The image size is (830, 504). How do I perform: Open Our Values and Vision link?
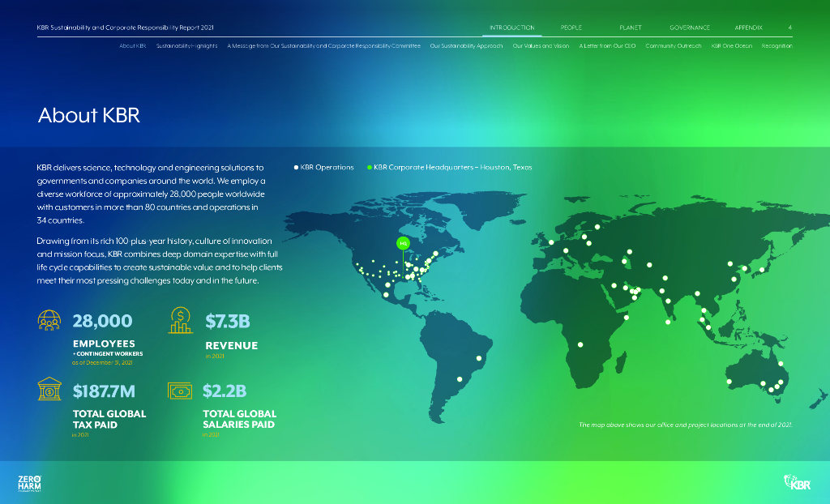tap(541, 46)
